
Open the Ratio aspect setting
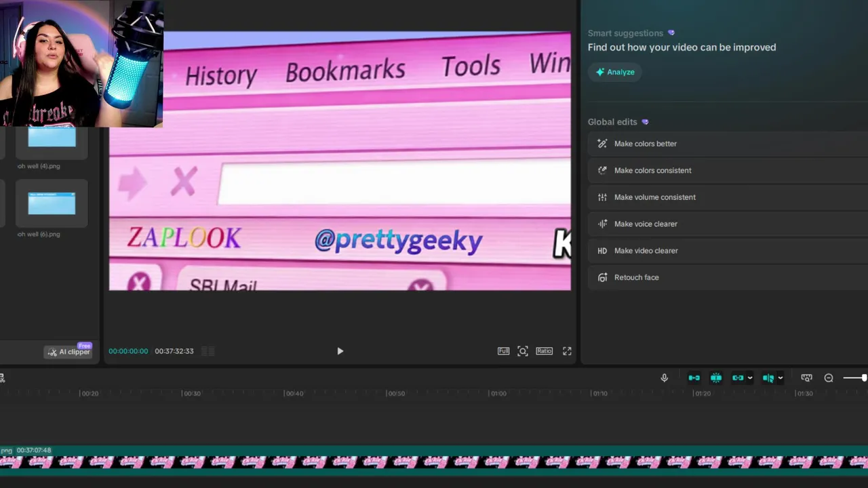(x=545, y=351)
